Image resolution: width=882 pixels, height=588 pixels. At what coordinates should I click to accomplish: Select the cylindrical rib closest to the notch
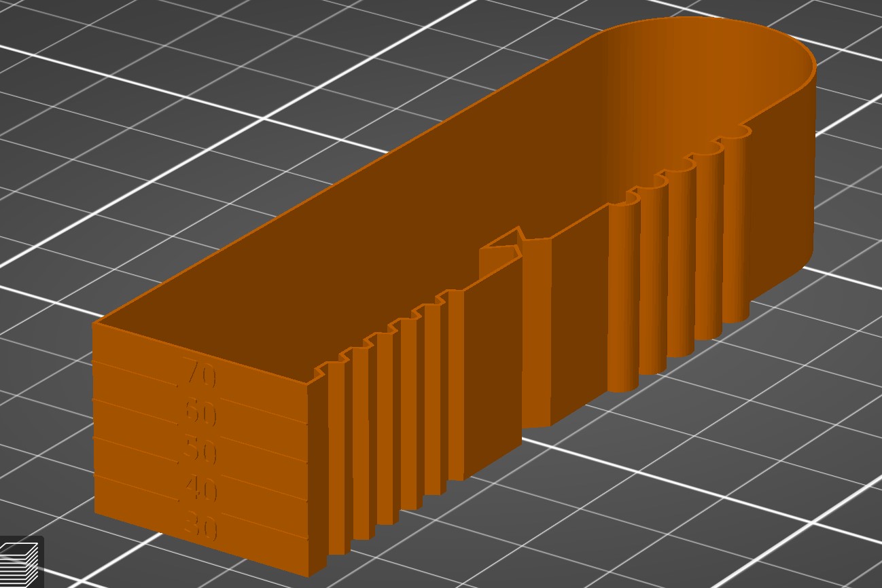pyautogui.click(x=623, y=299)
